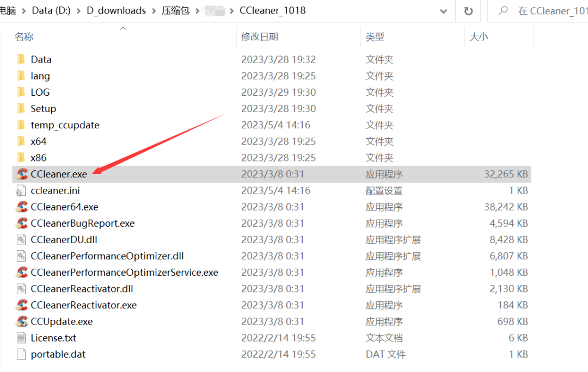This screenshot has width=588, height=372.
Task: Click the CCleaner.exe application icon
Action: (21, 174)
